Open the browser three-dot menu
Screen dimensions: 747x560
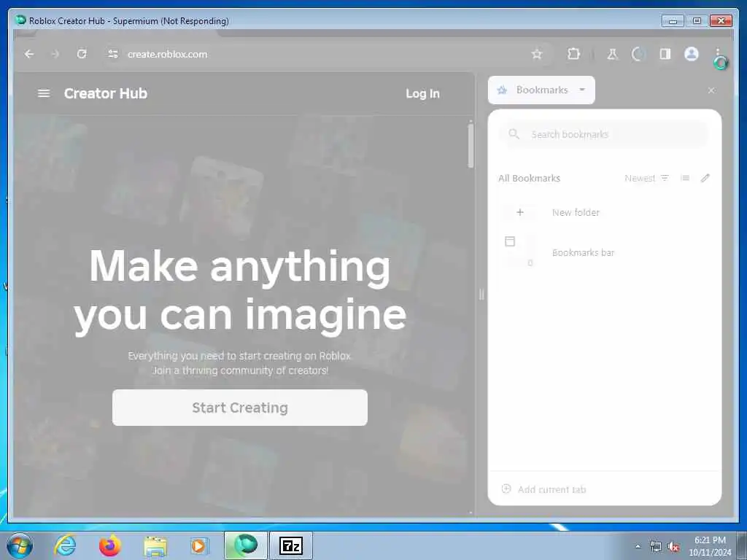(x=718, y=53)
